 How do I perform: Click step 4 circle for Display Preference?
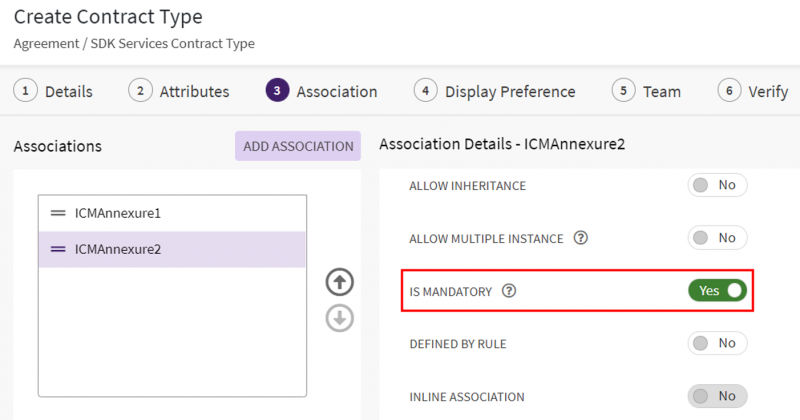click(426, 91)
